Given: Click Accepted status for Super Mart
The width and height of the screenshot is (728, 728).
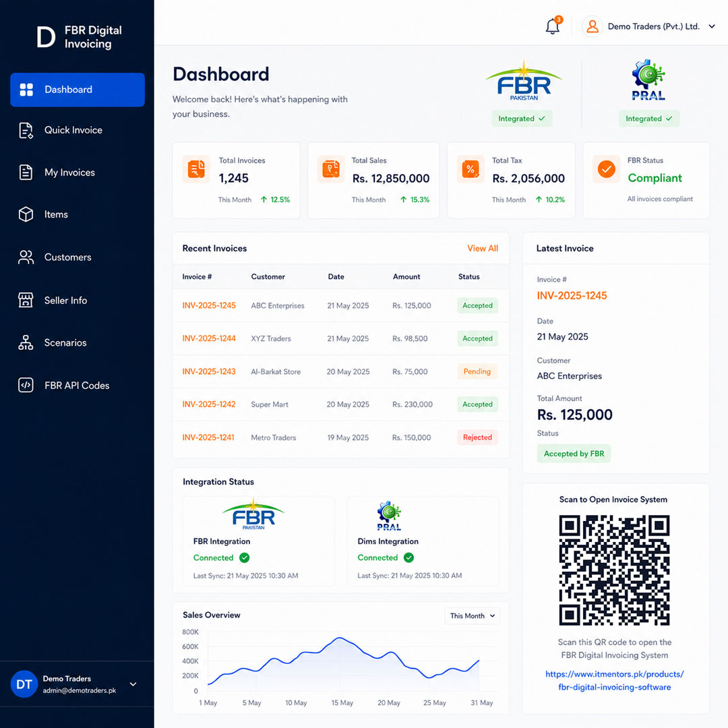Looking at the screenshot, I should coord(477,404).
